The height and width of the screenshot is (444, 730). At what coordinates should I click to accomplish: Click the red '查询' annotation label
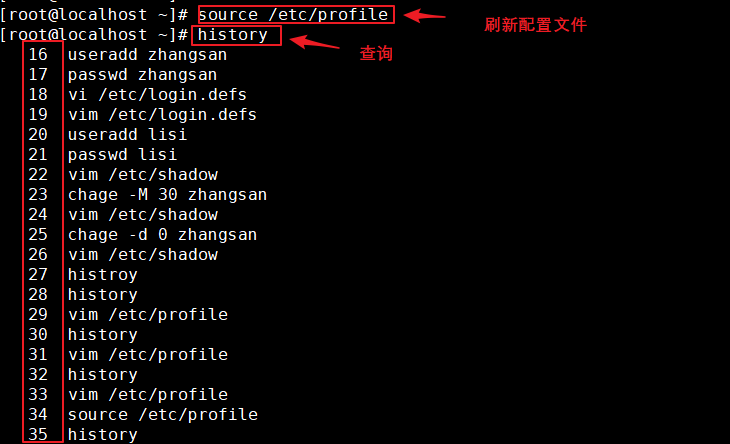(376, 54)
